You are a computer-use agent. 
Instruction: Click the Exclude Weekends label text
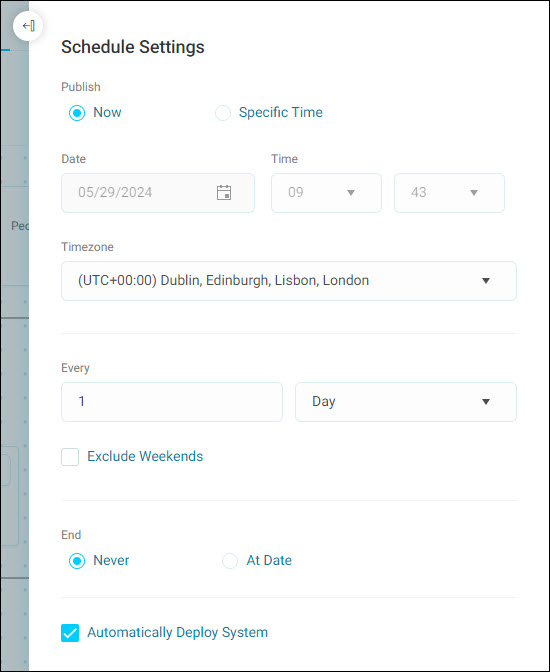[145, 456]
